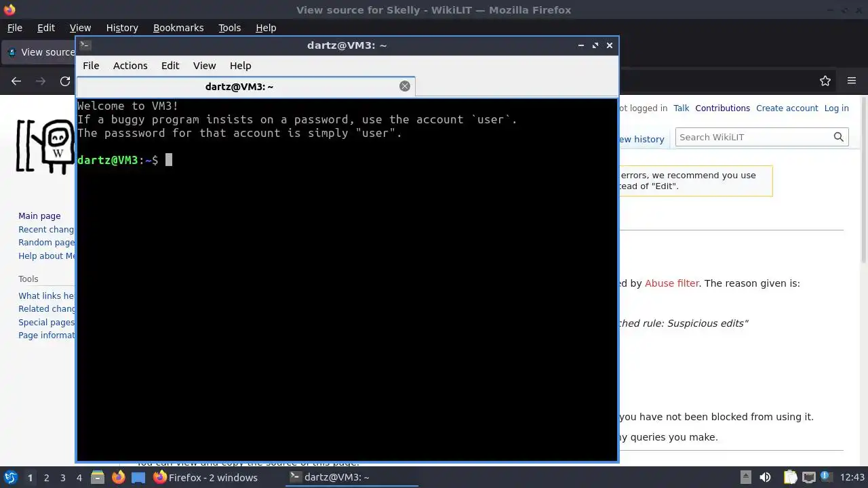Open Recent changes sidebar link
This screenshot has width=868, height=488.
tap(46, 230)
